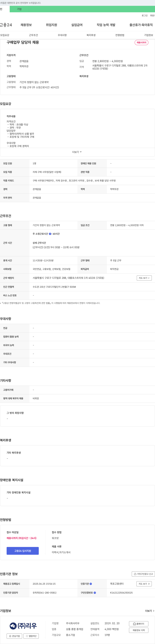
Task: Click the 병역 대체 복무자 채용 비희망 value
Action: pos(36,398)
